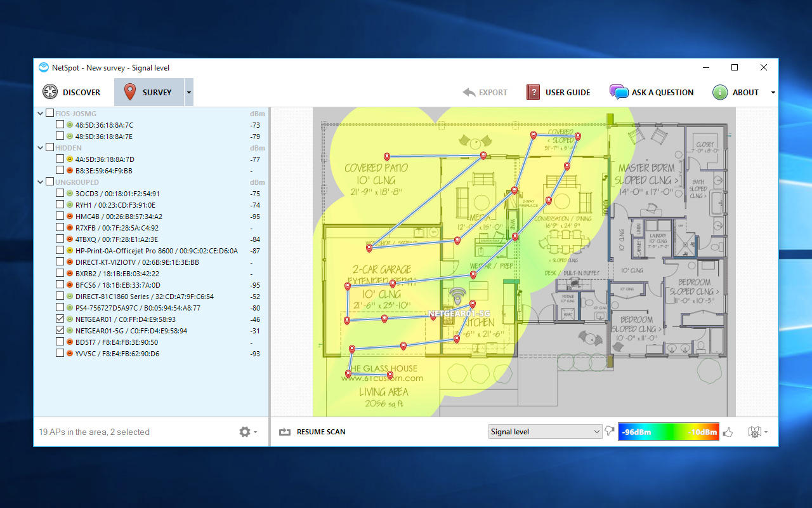812x508 pixels.
Task: Click the green info About icon
Action: pos(719,92)
